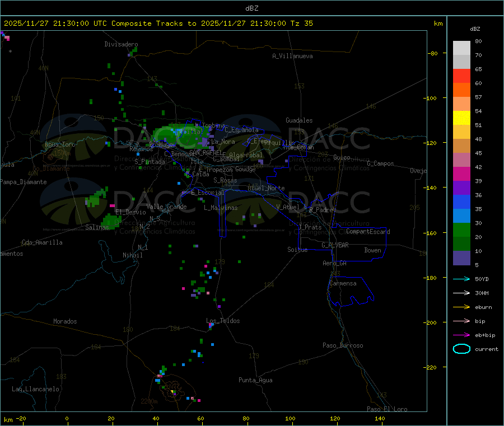Click the 'Bowen' map label
504x426 pixels.
click(373, 250)
